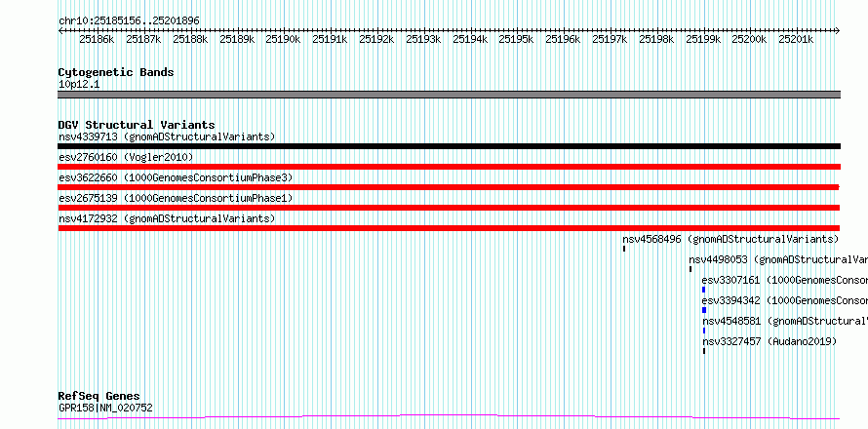
Task: Select the 25199k ruler position
Action: click(x=703, y=39)
